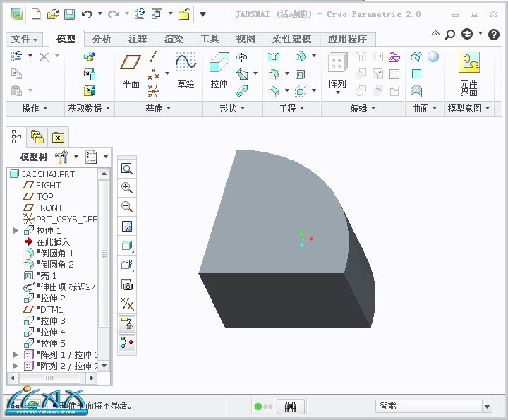This screenshot has height=420, width=508.
Task: Click the Zoom In magnifier icon
Action: pyautogui.click(x=127, y=188)
